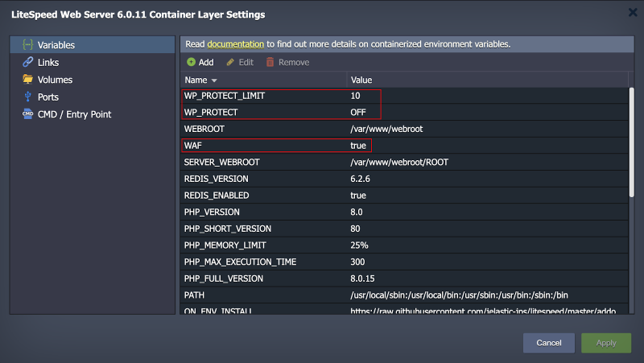644x363 pixels.
Task: Click the Add button label
Action: [x=206, y=63]
